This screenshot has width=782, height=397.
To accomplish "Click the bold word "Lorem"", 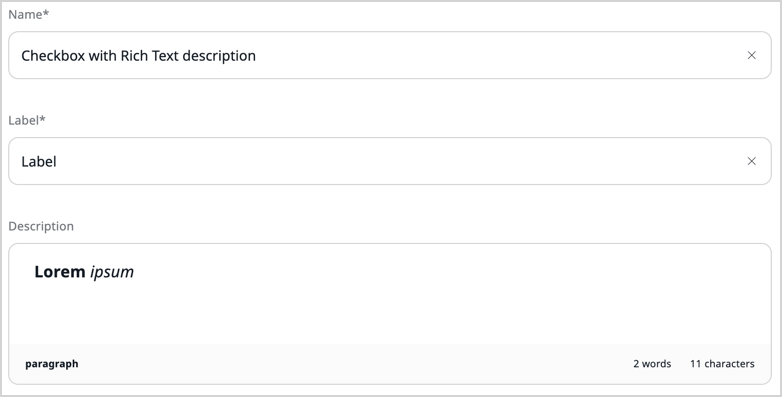I will [x=60, y=272].
